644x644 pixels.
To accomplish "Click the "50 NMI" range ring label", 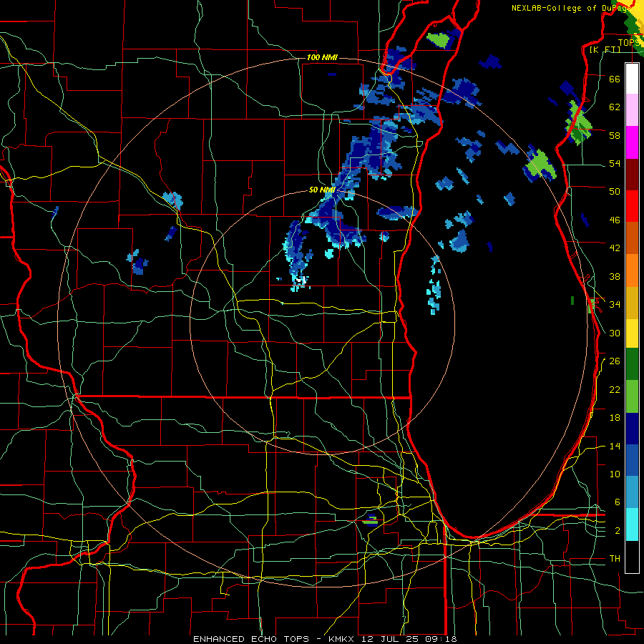I will tap(322, 190).
